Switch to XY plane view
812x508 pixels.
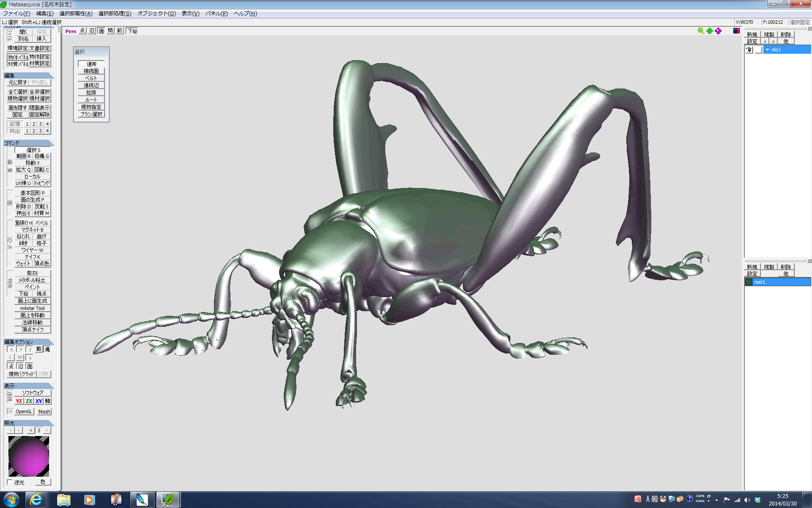[x=38, y=401]
